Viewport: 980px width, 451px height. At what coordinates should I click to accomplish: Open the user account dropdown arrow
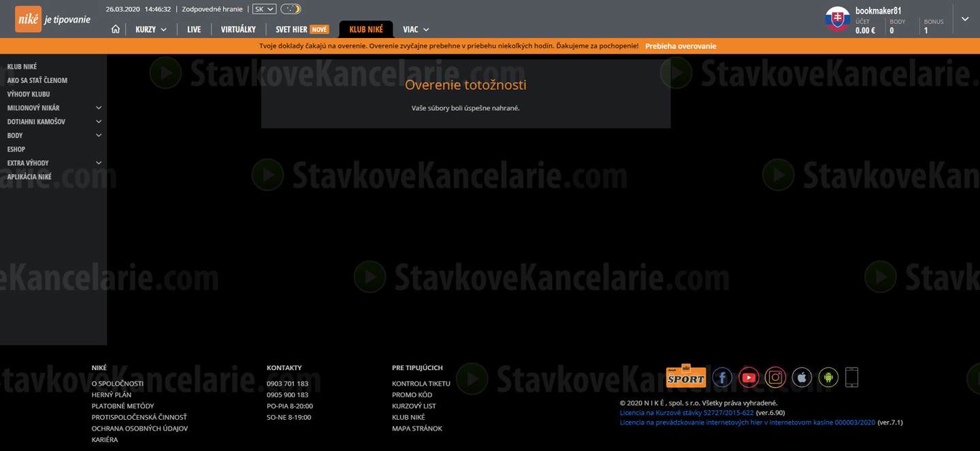[x=965, y=19]
